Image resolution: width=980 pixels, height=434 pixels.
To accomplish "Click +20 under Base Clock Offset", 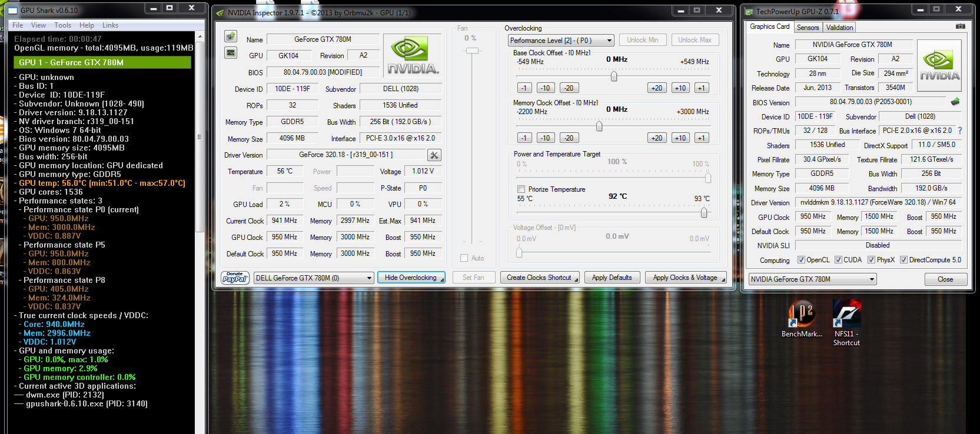I will pos(657,88).
